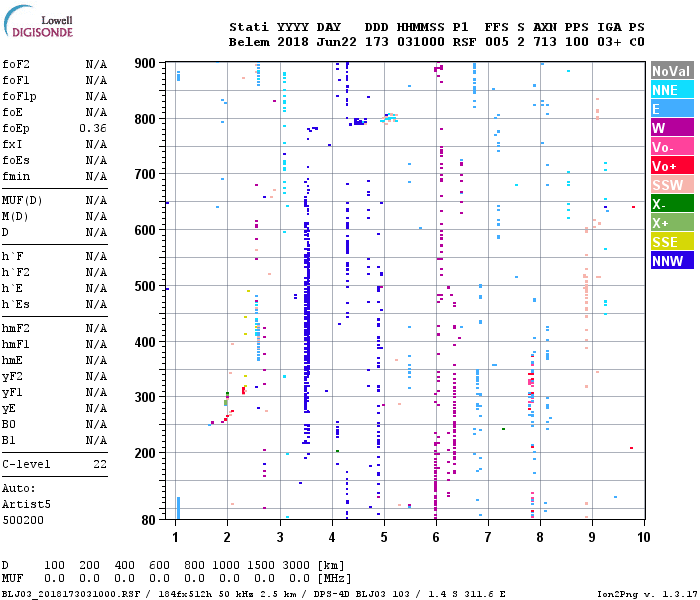This screenshot has width=700, height=600.
Task: Click the foF1 parameter label
Action: pyautogui.click(x=16, y=80)
